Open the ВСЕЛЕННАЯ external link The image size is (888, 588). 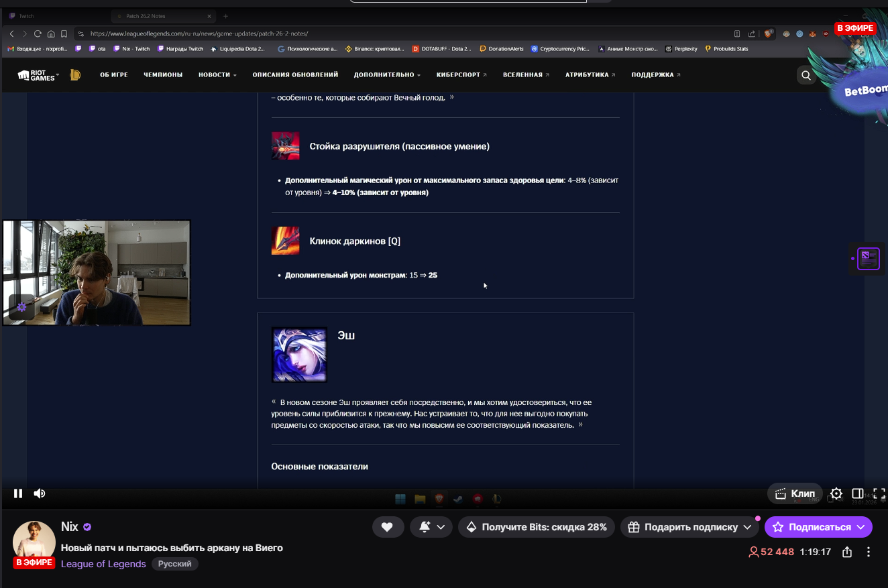click(526, 75)
